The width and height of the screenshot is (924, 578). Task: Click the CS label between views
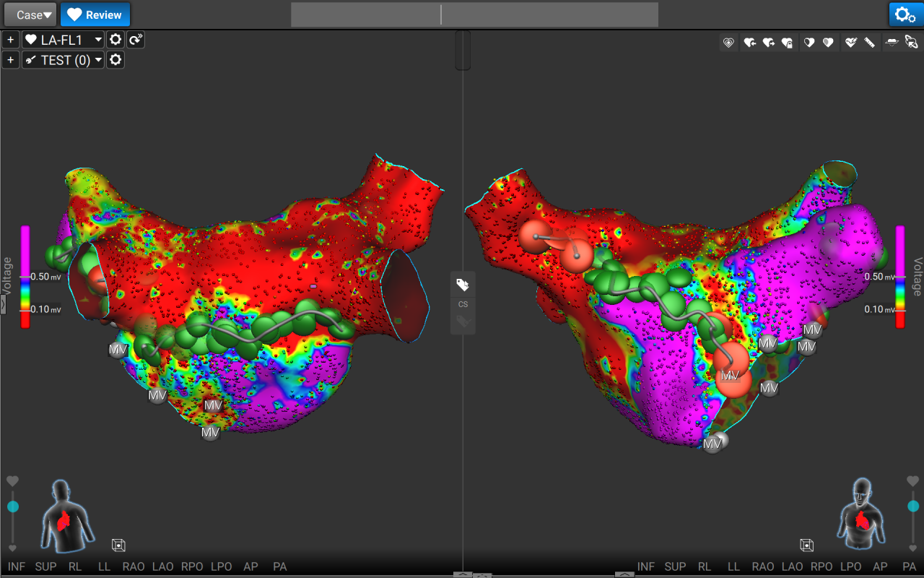click(463, 304)
